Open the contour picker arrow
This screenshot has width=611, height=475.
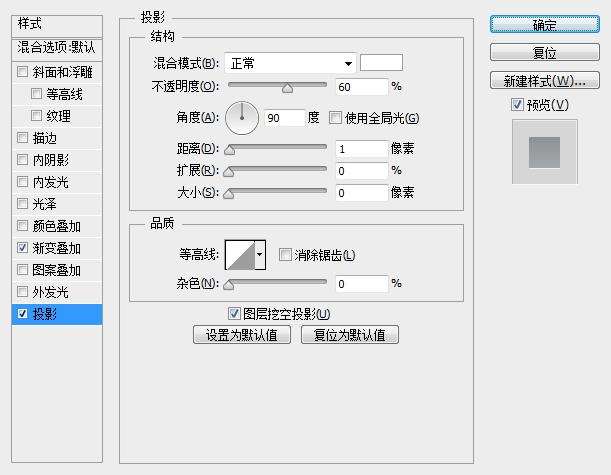(260, 255)
